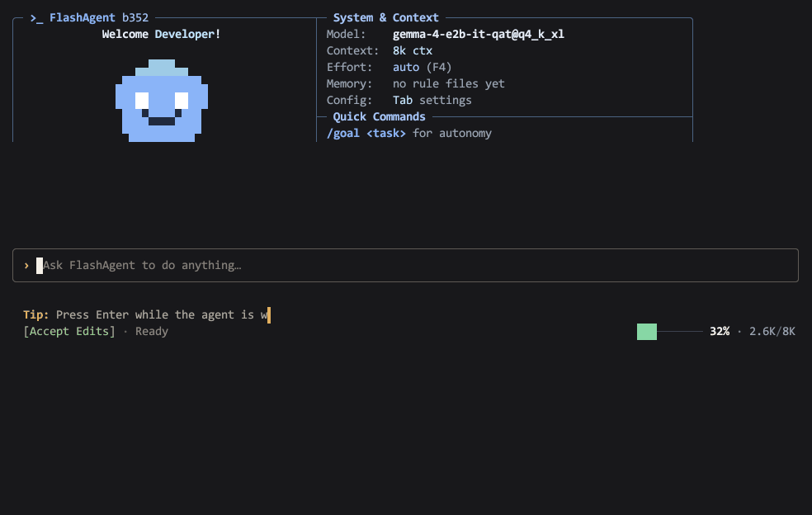The height and width of the screenshot is (515, 812).
Task: Click the Ready status text
Action: [x=152, y=332]
